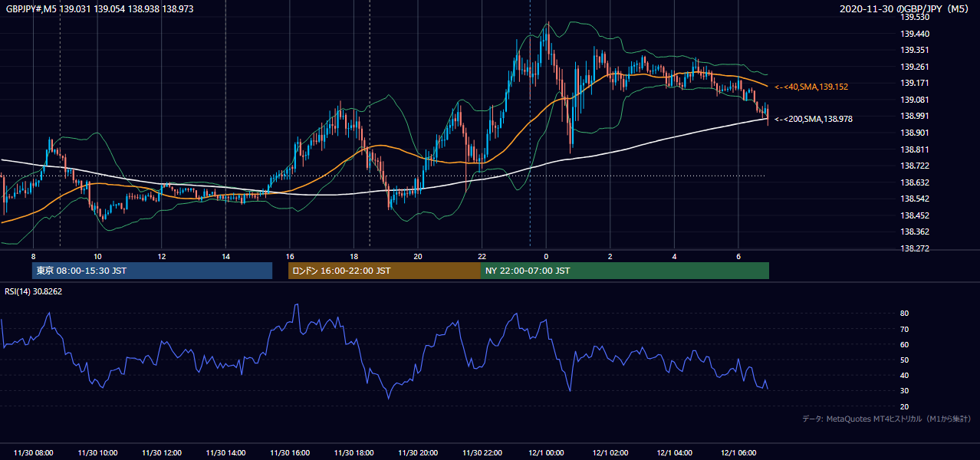
Task: Click the bottom date label 11/30 14:00
Action: [x=225, y=453]
